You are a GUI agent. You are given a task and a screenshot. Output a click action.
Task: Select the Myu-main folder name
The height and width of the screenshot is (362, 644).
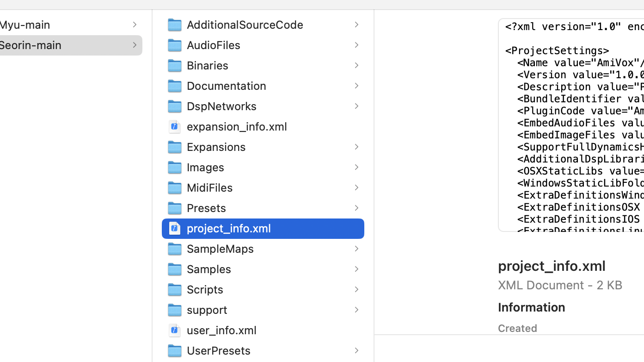(x=25, y=25)
